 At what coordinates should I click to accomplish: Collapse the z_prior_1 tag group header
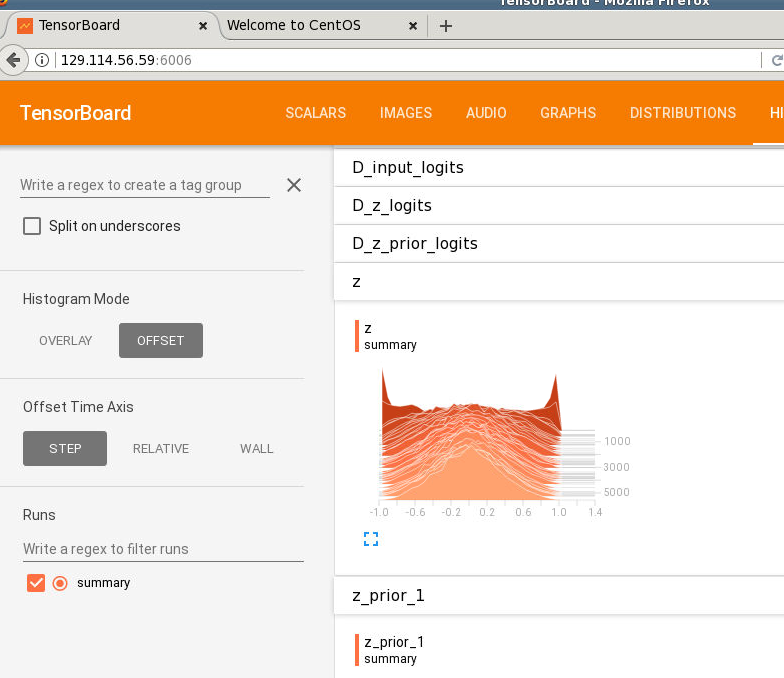tap(559, 596)
